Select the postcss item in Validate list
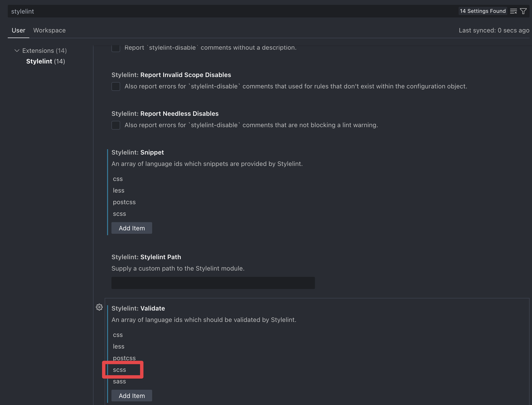The height and width of the screenshot is (405, 532). pos(124,358)
